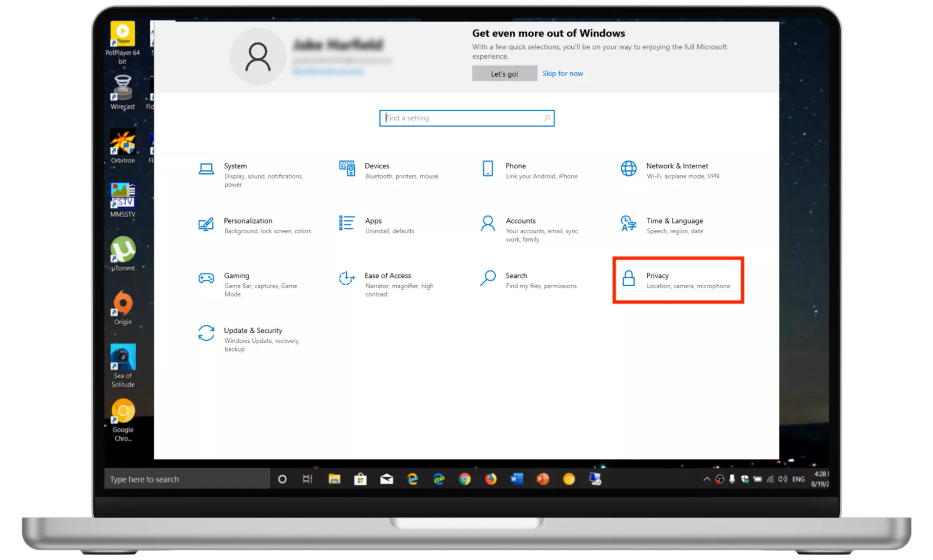Launch Firefox from the taskbar
This screenshot has width=933, height=560.
(491, 479)
